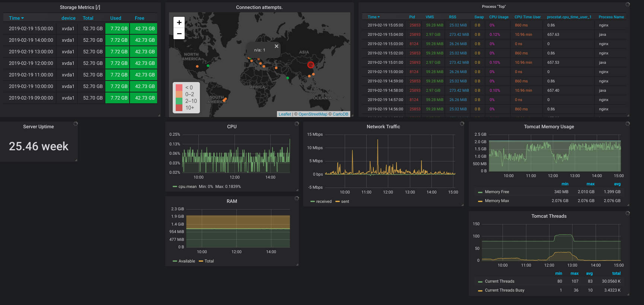Close the n/a: 1 map popup
This screenshot has height=305, width=644.
[x=276, y=46]
